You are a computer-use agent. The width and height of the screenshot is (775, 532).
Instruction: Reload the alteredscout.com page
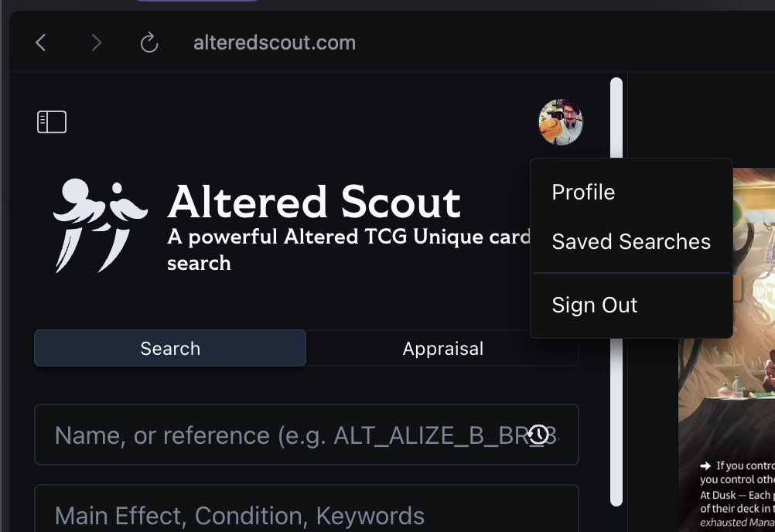[x=149, y=43]
